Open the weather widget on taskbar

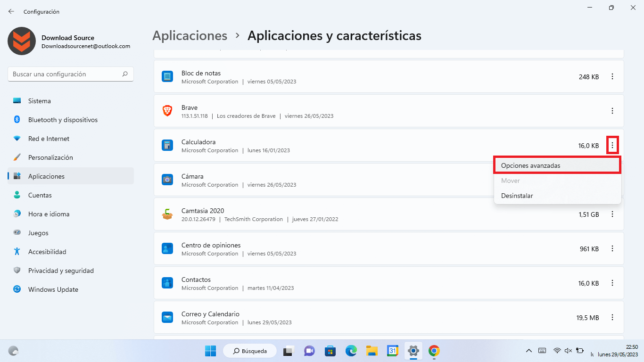point(14,351)
